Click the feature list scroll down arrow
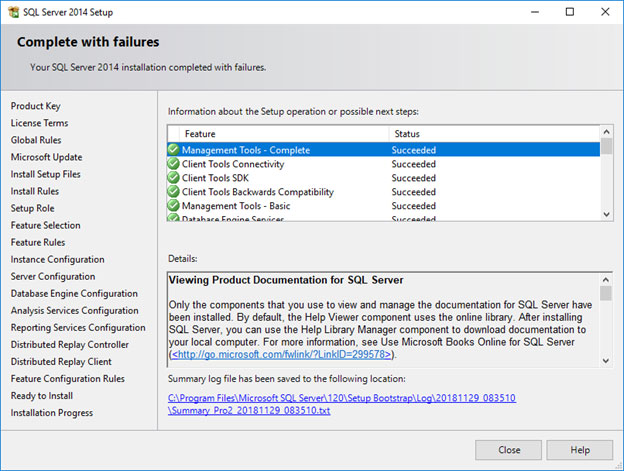Screen dimensions: 624x471 point(606,214)
